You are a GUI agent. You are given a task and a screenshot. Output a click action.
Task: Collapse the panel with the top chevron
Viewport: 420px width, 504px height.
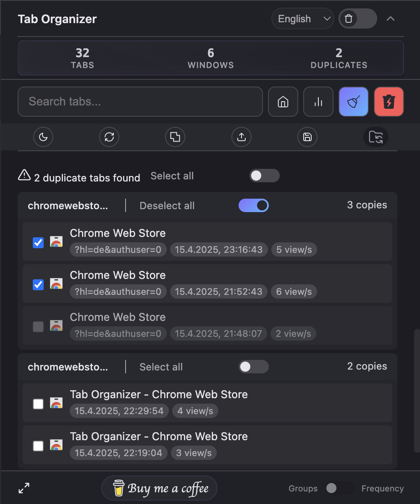[x=391, y=18]
